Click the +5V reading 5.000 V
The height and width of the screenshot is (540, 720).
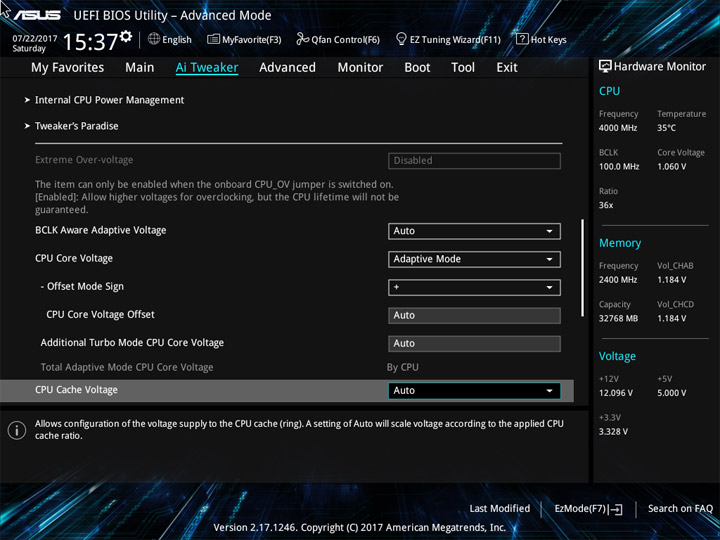[671, 393]
